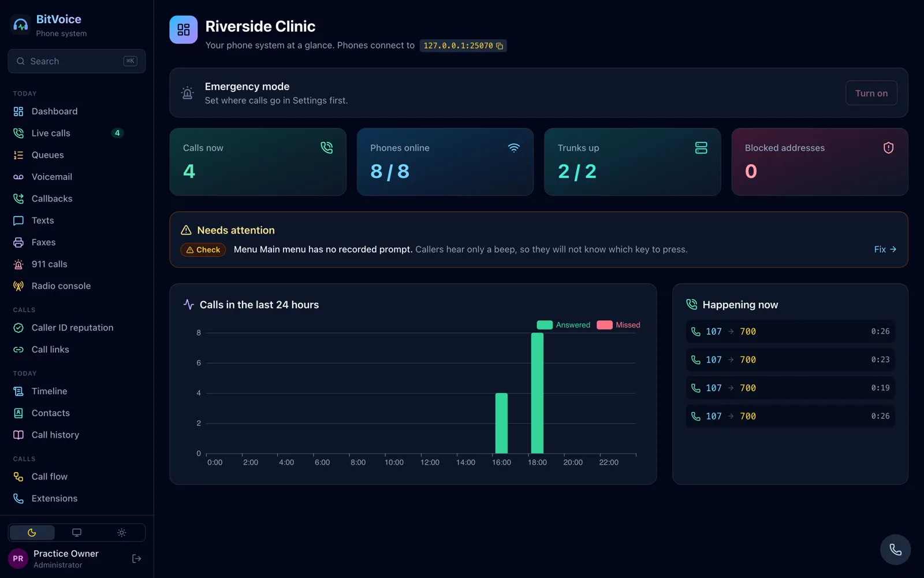This screenshot has width=924, height=578.
Task: Open the Phones online card
Action: point(445,162)
